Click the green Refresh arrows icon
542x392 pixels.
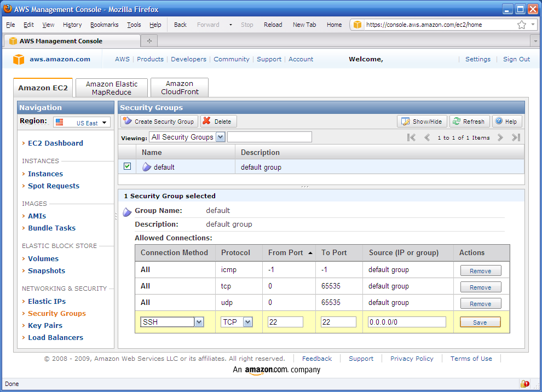click(457, 122)
